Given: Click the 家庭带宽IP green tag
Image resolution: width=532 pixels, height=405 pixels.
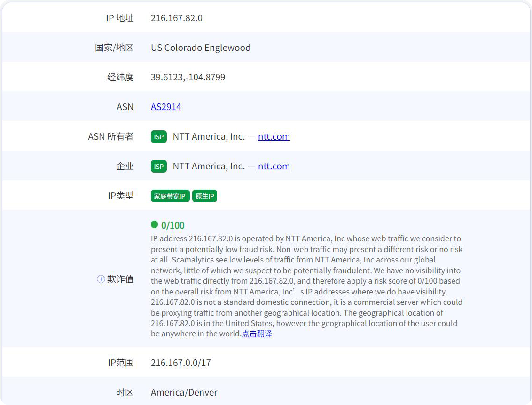Looking at the screenshot, I should tap(170, 196).
